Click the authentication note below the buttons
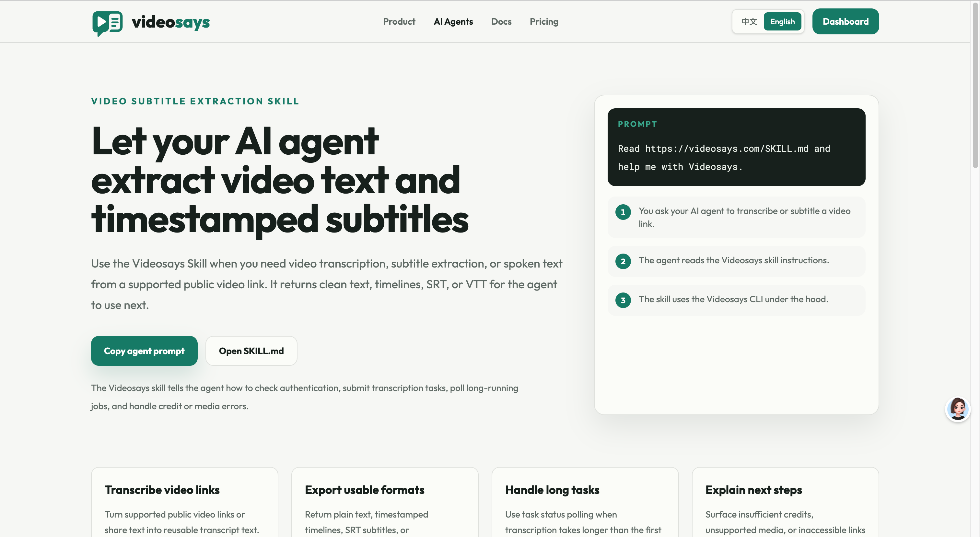The width and height of the screenshot is (980, 537). [x=304, y=397]
